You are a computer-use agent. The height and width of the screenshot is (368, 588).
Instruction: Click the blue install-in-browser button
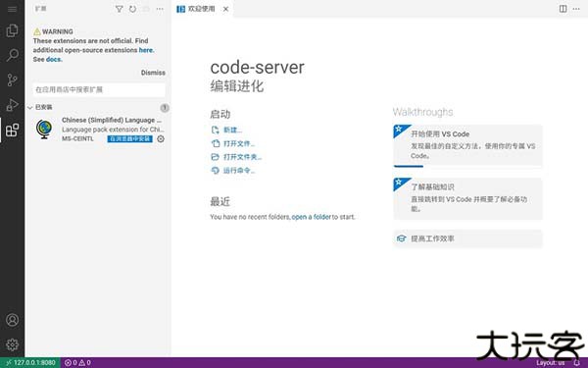(129, 139)
